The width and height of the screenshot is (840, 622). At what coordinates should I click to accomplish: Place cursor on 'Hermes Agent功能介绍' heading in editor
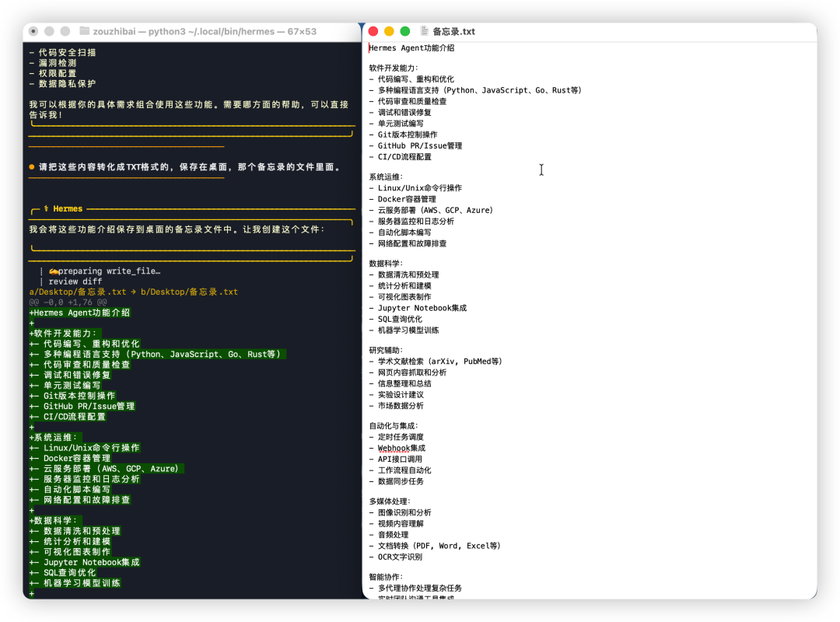[x=411, y=47]
